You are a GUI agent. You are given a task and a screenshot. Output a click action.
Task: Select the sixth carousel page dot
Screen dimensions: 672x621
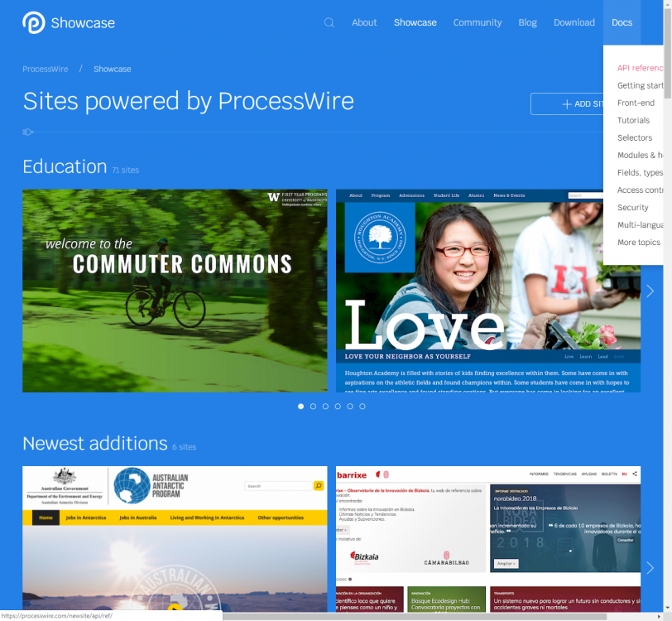pos(362,407)
